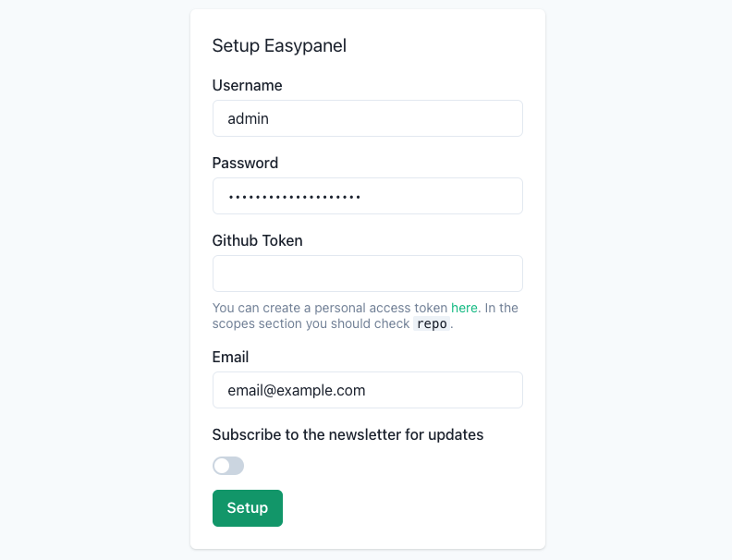This screenshot has height=560, width=732.
Task: Click the 'scopes section you should check' text
Action: [311, 324]
